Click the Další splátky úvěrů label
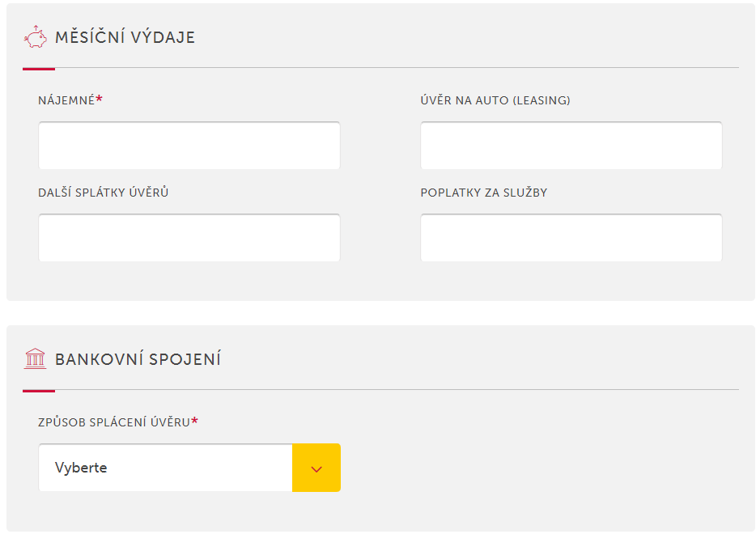 point(103,193)
